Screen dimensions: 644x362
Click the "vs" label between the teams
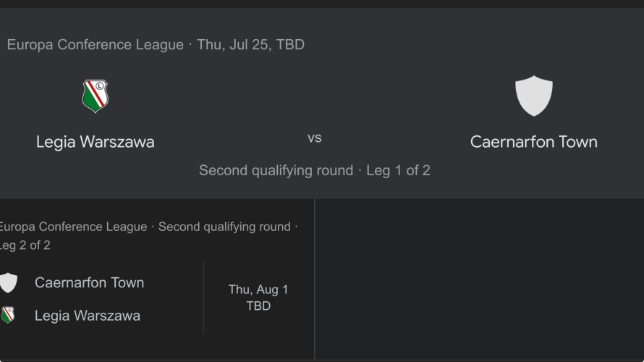(x=315, y=138)
